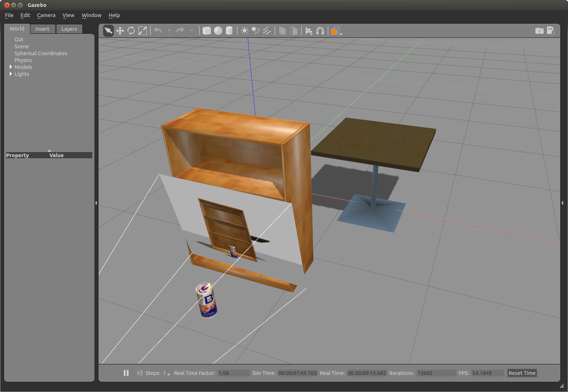
Task: Select Scene in the world tree
Action: pos(21,46)
